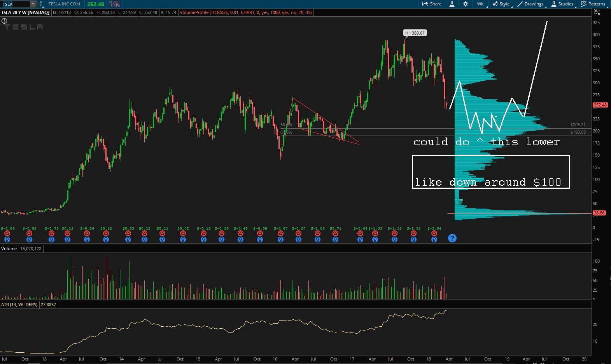Open the Share menu

tap(432, 4)
